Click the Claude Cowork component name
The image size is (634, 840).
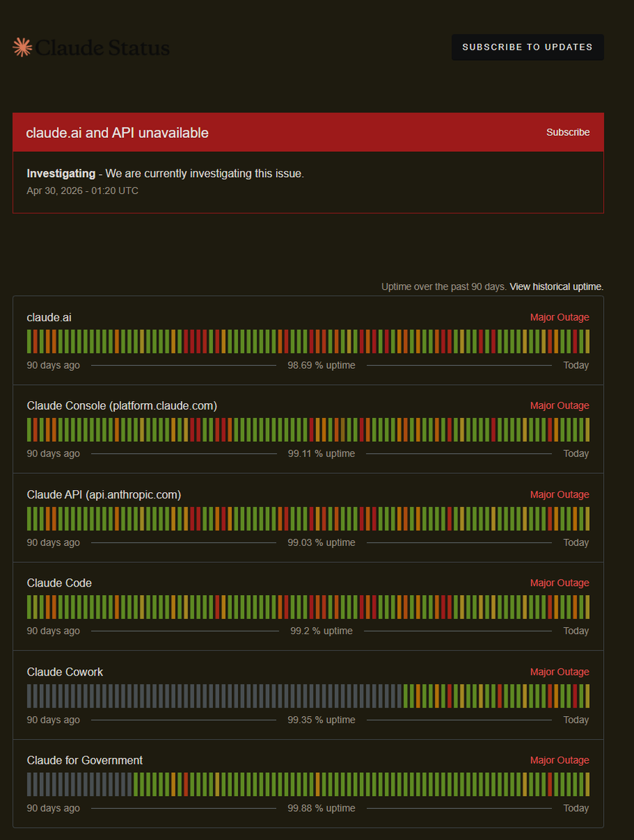65,672
